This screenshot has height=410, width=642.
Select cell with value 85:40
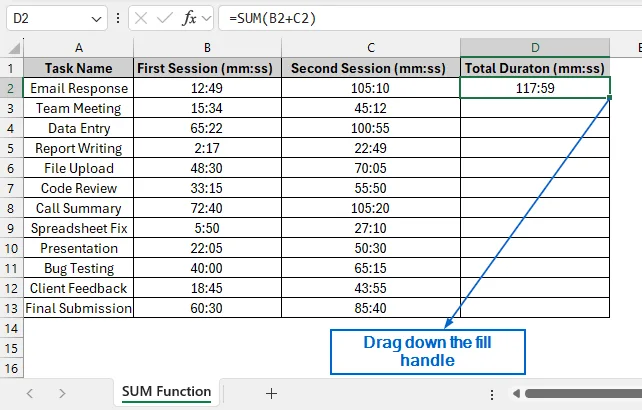(x=371, y=308)
